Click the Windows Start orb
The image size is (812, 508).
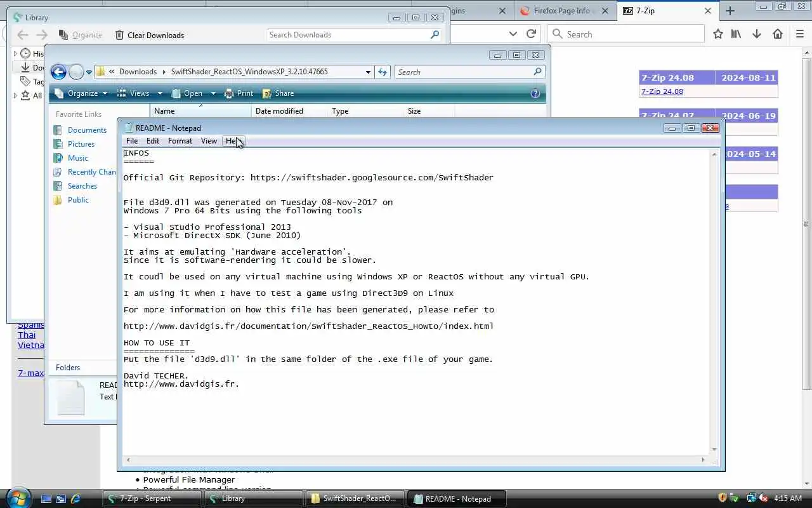(17, 497)
